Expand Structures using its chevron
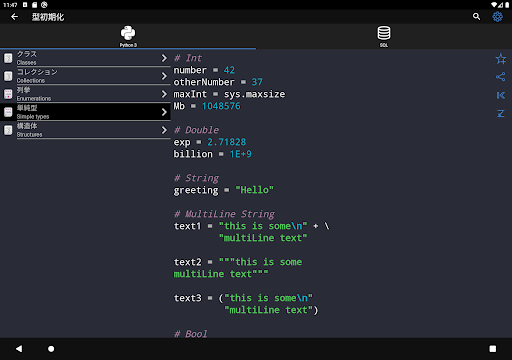This screenshot has width=512, height=360. click(164, 130)
